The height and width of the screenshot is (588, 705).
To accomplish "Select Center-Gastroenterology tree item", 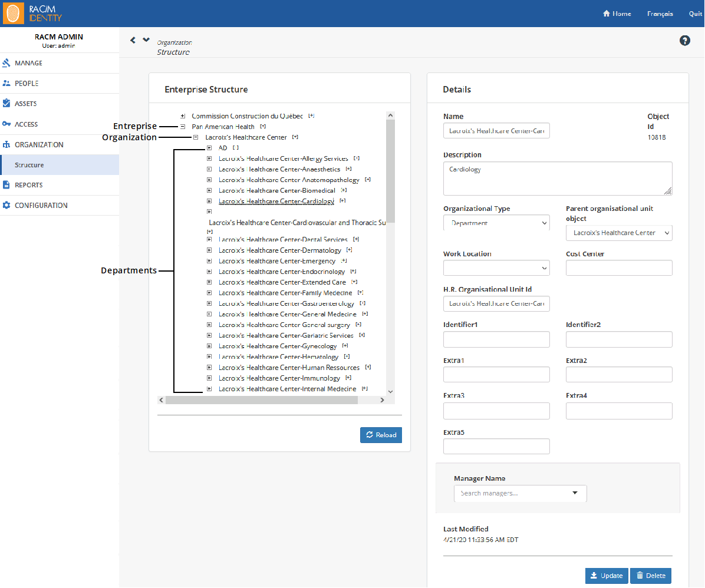I will [x=286, y=303].
